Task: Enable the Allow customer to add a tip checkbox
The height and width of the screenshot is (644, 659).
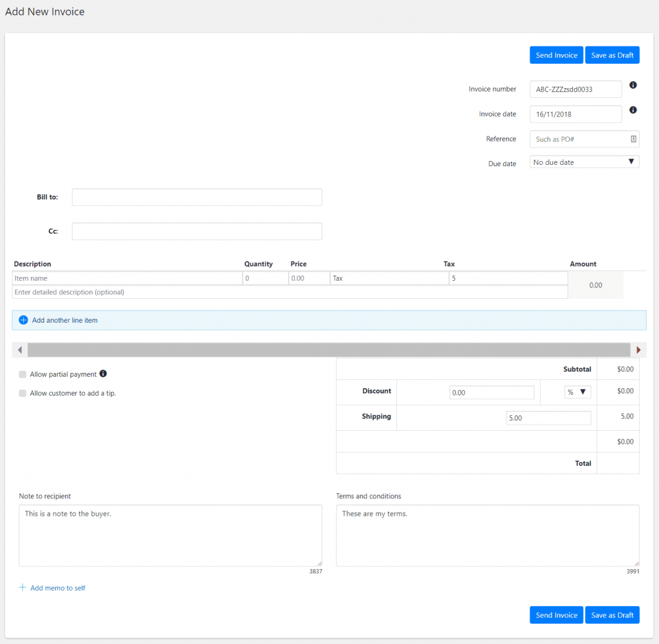Action: click(x=23, y=393)
